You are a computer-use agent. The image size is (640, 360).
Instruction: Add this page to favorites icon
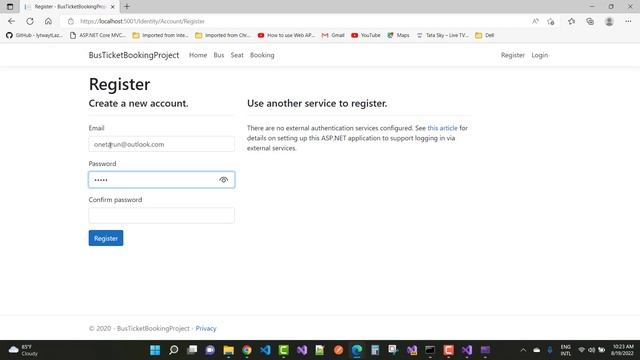tap(551, 21)
